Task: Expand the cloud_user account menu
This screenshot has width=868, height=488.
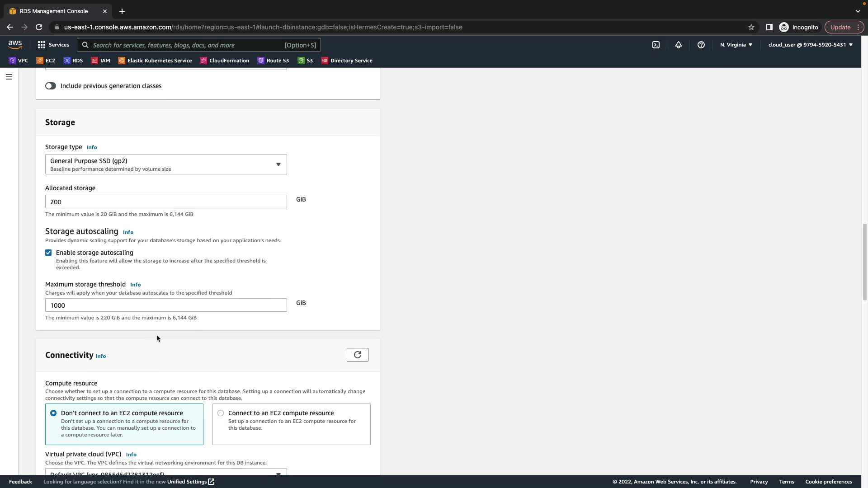Action: (810, 45)
